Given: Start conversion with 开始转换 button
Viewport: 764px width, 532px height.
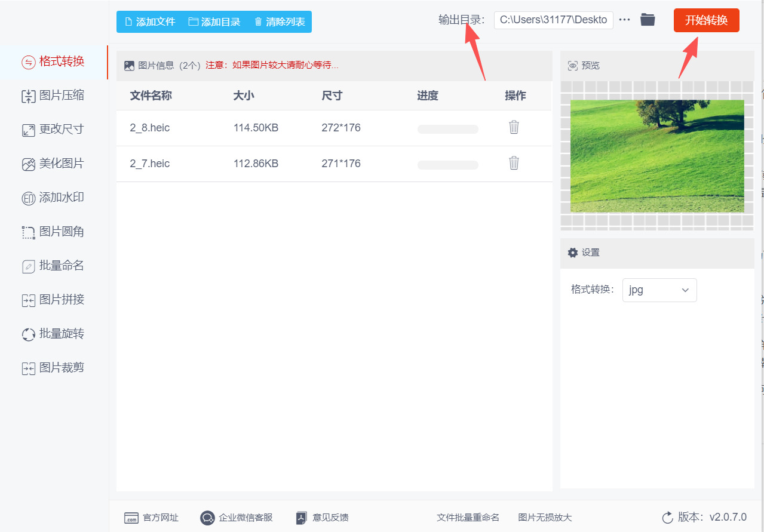Looking at the screenshot, I should pyautogui.click(x=706, y=20).
